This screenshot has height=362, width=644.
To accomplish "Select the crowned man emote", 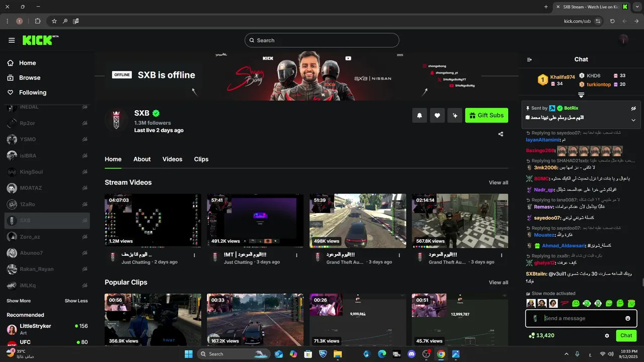I will [530, 303].
